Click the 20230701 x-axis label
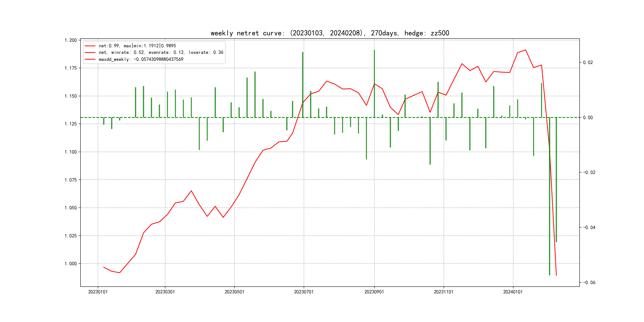Image resolution: width=644 pixels, height=322 pixels. click(x=304, y=292)
